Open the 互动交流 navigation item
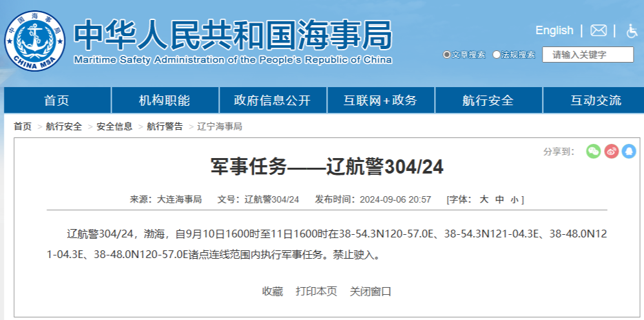Screen dimensions: 644x320 pyautogui.click(x=595, y=101)
